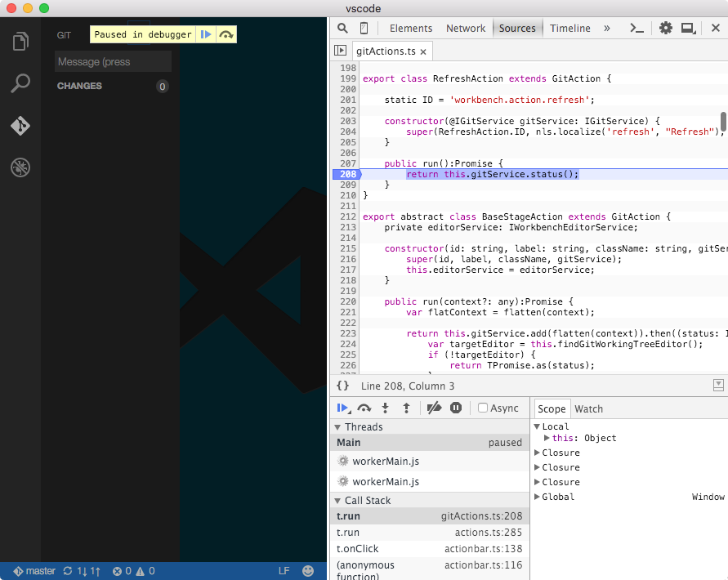Collapse the Threads section
Viewport: 728px width, 580px height.
point(337,426)
